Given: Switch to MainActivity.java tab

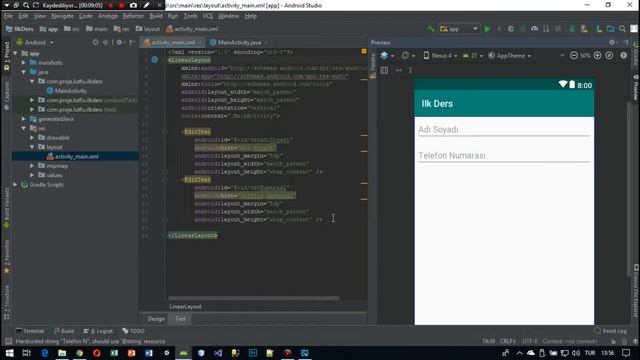Looking at the screenshot, I should 239,42.
